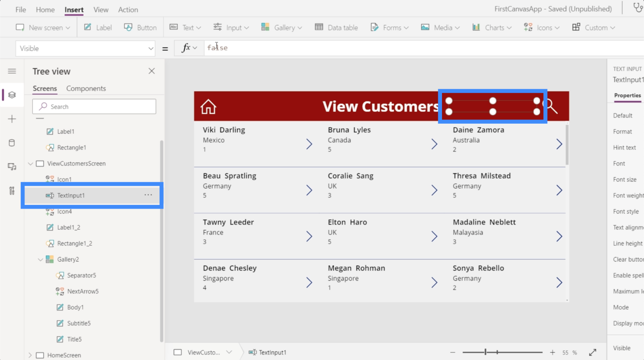Open the app checker stethoscope icon
The height and width of the screenshot is (360, 644).
click(637, 8)
